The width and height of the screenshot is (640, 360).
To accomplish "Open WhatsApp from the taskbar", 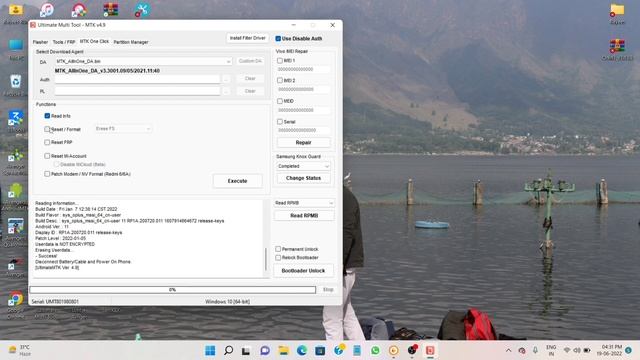I will click(x=375, y=350).
